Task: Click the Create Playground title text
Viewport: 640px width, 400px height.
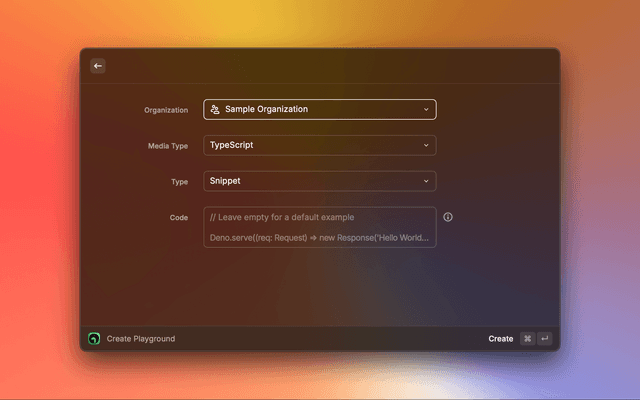Action: (141, 339)
